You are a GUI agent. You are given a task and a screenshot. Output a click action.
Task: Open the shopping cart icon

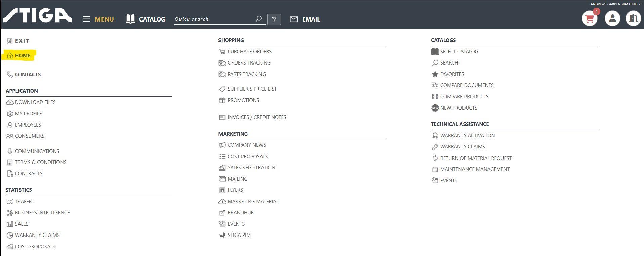pyautogui.click(x=589, y=18)
